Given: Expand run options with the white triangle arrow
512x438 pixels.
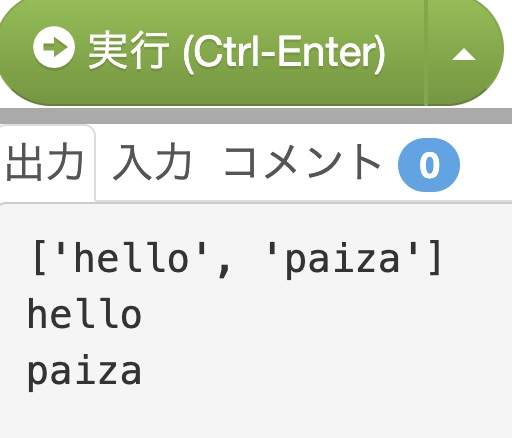Looking at the screenshot, I should tap(464, 54).
